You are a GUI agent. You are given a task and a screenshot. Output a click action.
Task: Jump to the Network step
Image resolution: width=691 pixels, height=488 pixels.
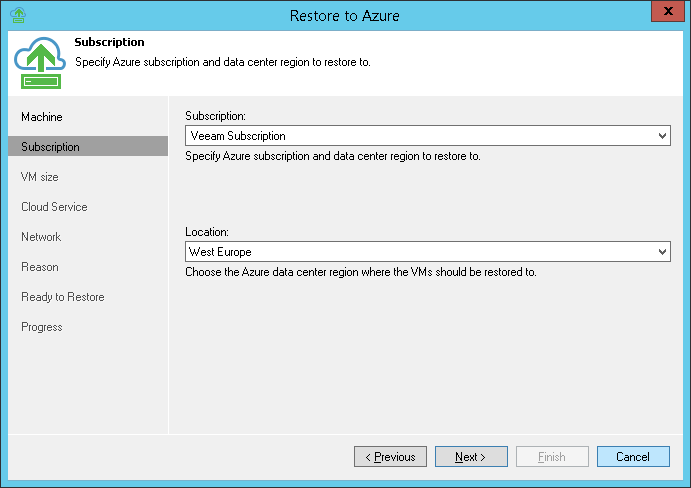click(41, 237)
